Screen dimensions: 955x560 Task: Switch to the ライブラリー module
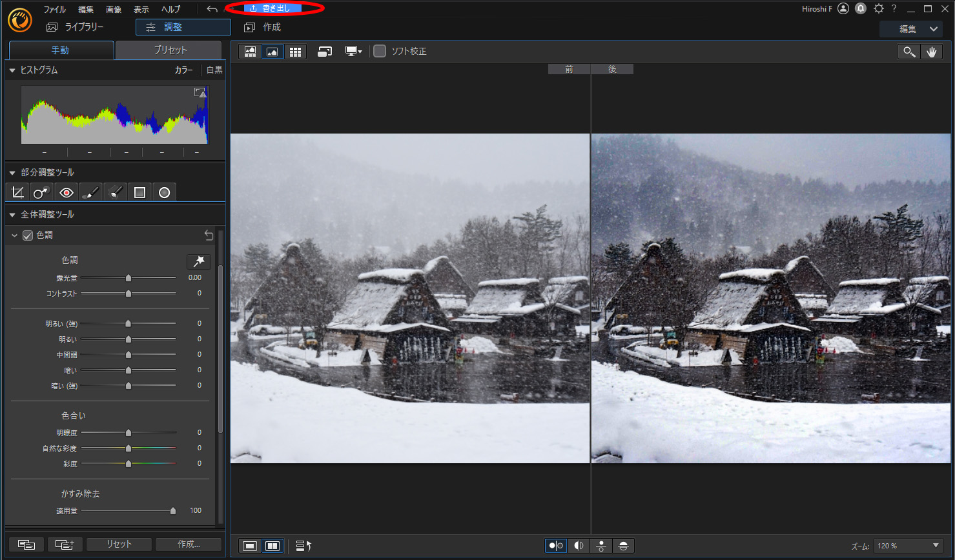[x=75, y=27]
